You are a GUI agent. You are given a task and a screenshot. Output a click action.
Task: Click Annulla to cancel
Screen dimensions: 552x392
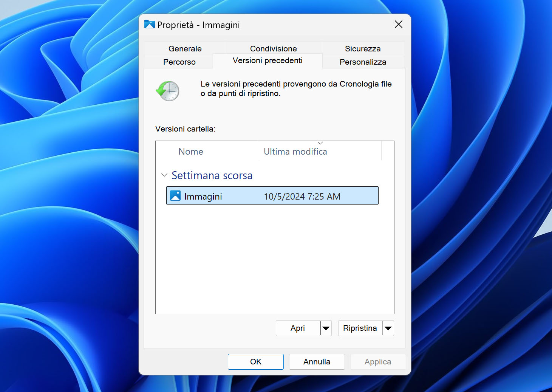(317, 362)
